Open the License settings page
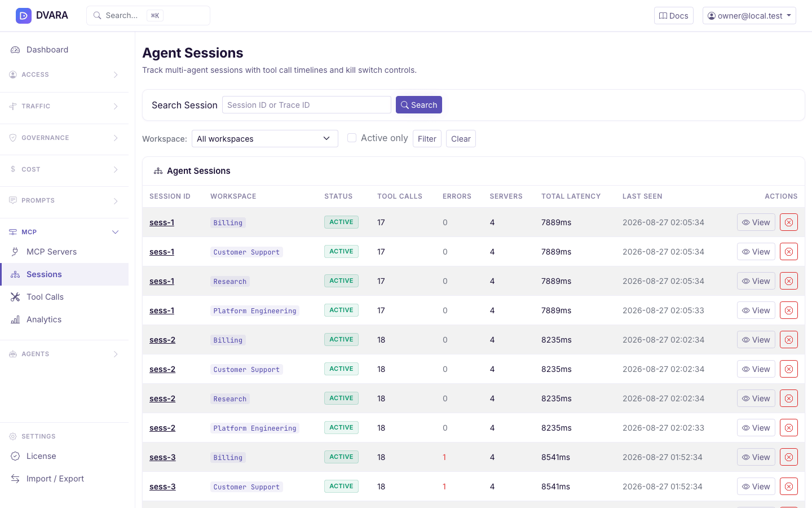The image size is (812, 508). click(64, 456)
